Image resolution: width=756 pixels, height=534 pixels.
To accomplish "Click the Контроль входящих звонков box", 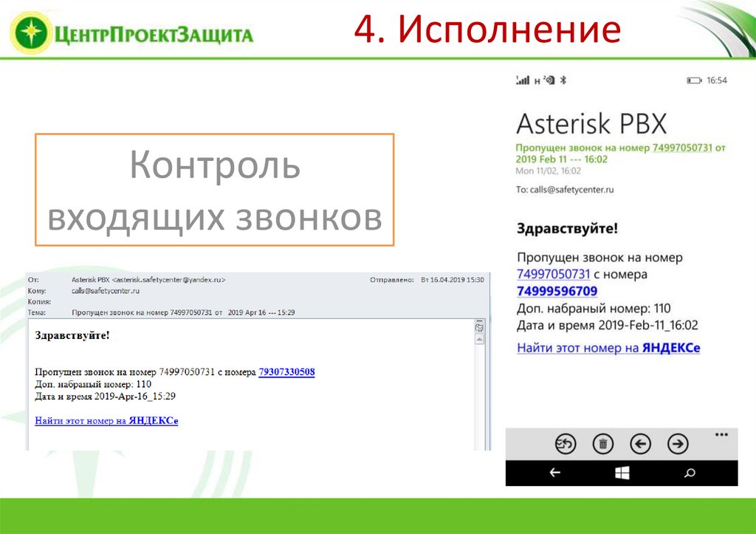I will click(x=215, y=190).
